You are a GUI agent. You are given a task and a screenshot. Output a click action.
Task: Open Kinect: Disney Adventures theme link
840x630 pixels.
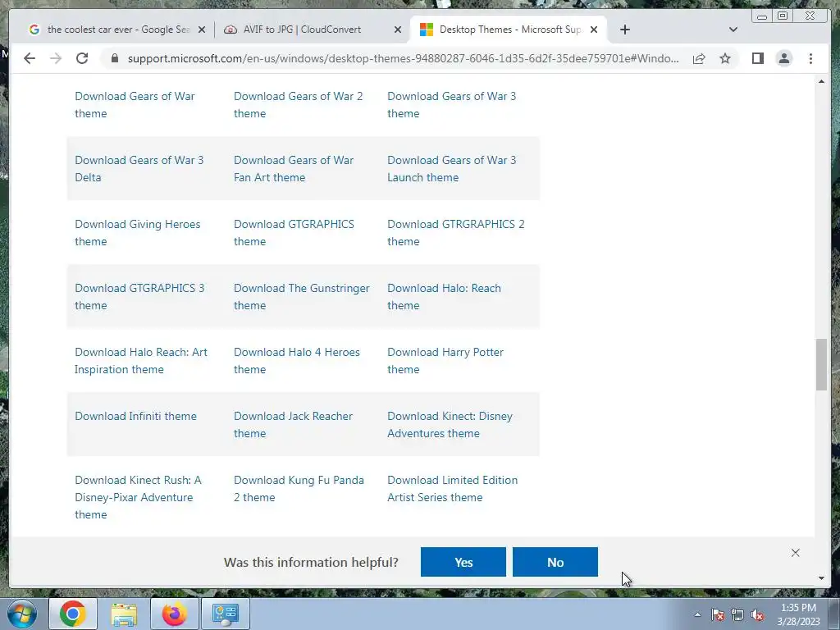pyautogui.click(x=450, y=425)
